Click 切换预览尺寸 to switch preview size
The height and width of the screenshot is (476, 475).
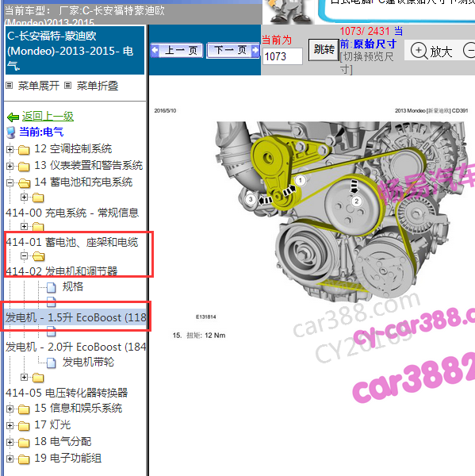[367, 63]
